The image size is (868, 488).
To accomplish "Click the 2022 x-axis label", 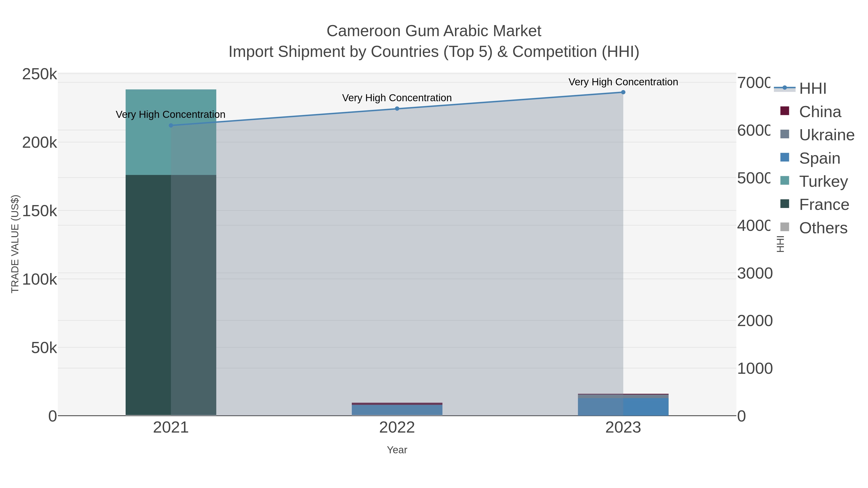I will point(397,427).
